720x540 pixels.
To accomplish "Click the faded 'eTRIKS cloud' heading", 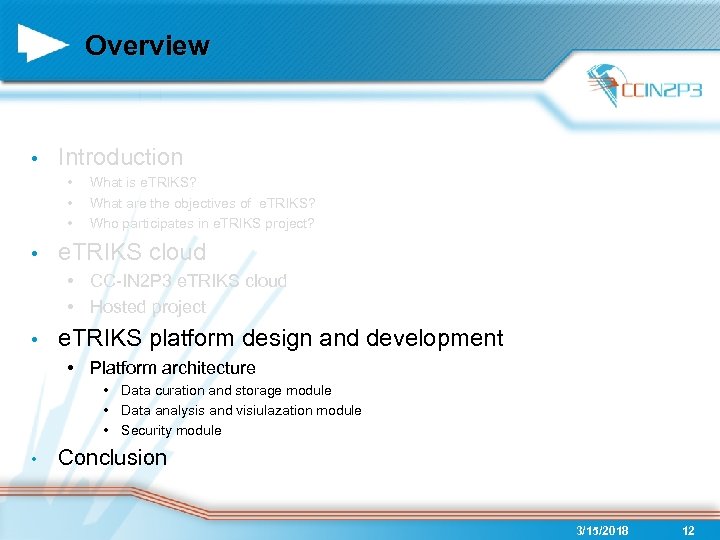I will (x=132, y=252).
